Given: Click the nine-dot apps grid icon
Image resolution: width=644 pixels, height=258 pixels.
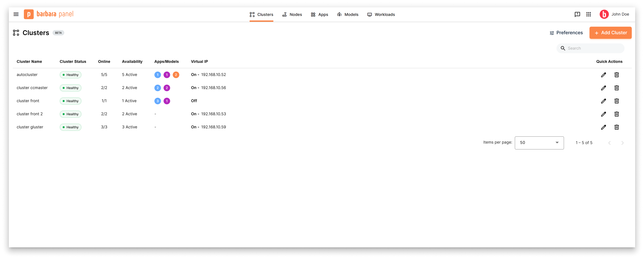Looking at the screenshot, I should [x=589, y=14].
